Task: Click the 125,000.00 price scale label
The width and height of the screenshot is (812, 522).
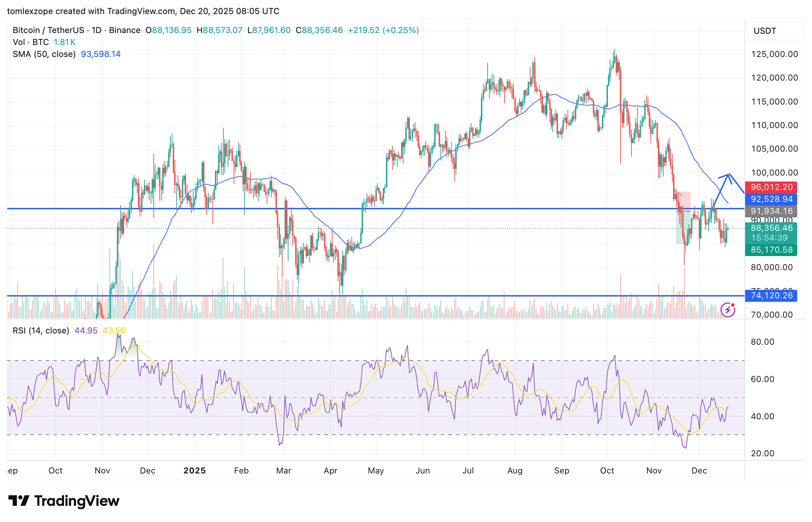Action: 774,54
